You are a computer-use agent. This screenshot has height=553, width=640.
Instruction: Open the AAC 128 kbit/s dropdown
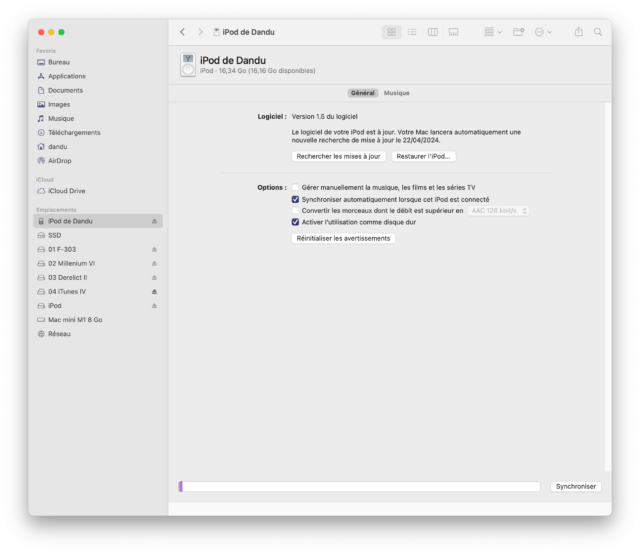pos(498,211)
